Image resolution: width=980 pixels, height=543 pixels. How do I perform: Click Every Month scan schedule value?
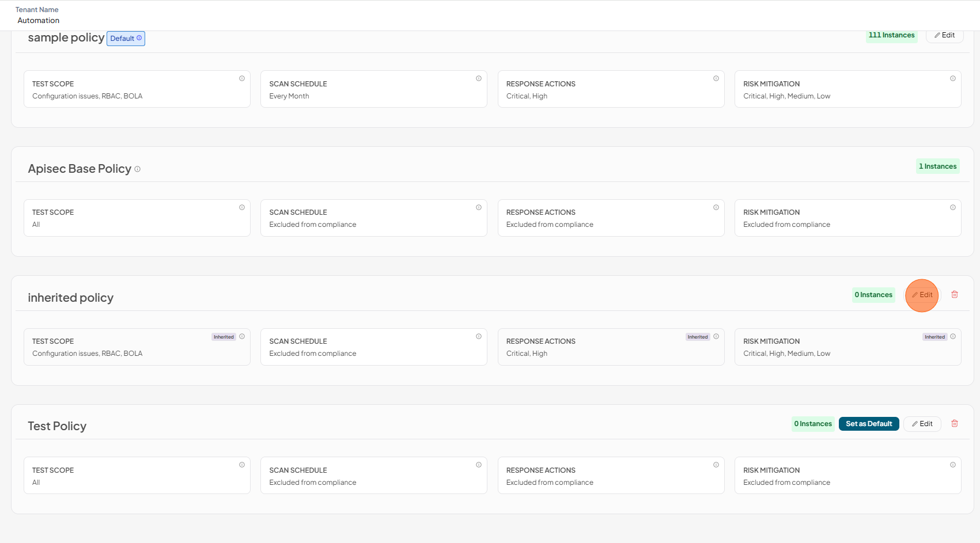289,96
